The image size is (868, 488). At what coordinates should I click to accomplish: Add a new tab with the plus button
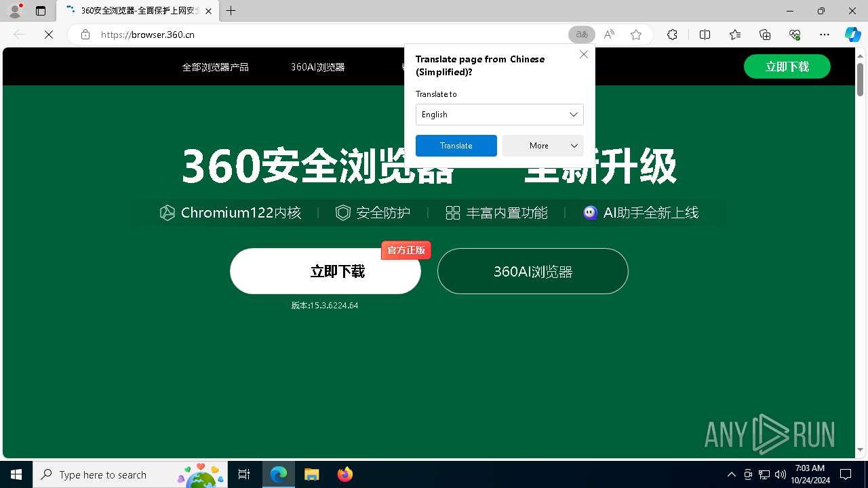click(231, 11)
